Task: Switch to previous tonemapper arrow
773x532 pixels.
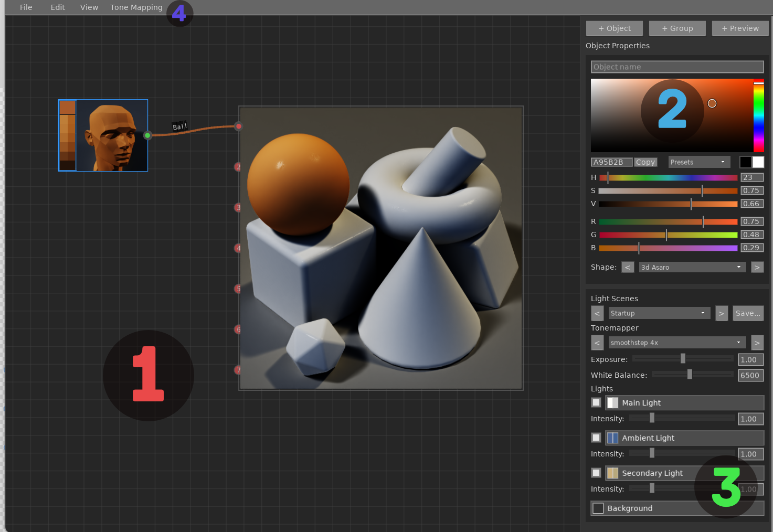Action: [x=597, y=343]
